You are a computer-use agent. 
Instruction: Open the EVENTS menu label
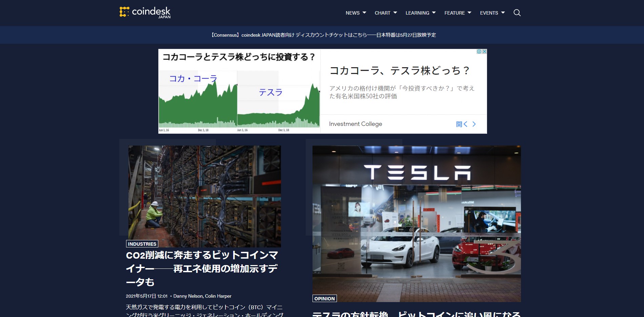489,13
